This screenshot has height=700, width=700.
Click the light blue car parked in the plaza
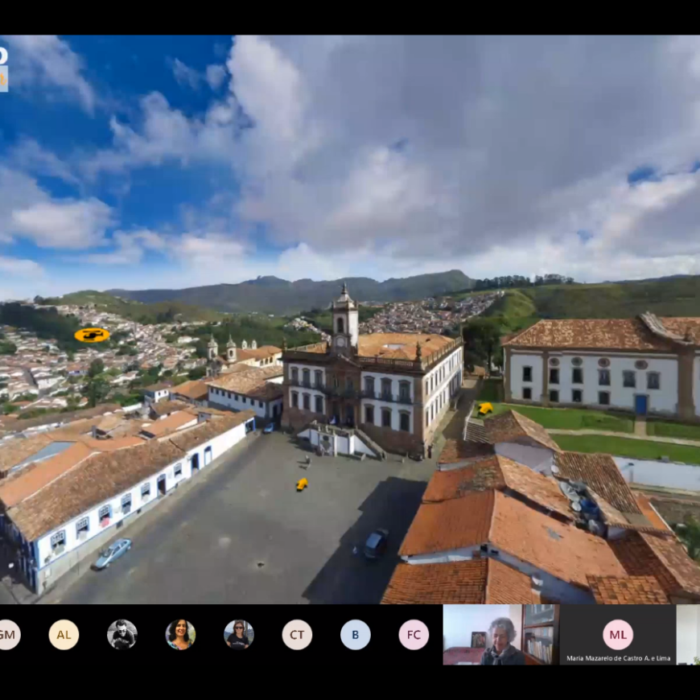(112, 553)
